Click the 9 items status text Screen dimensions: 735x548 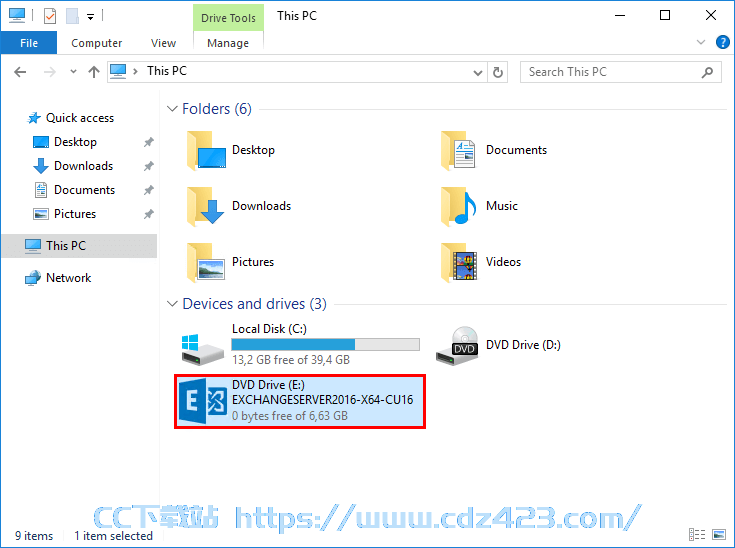pos(34,536)
